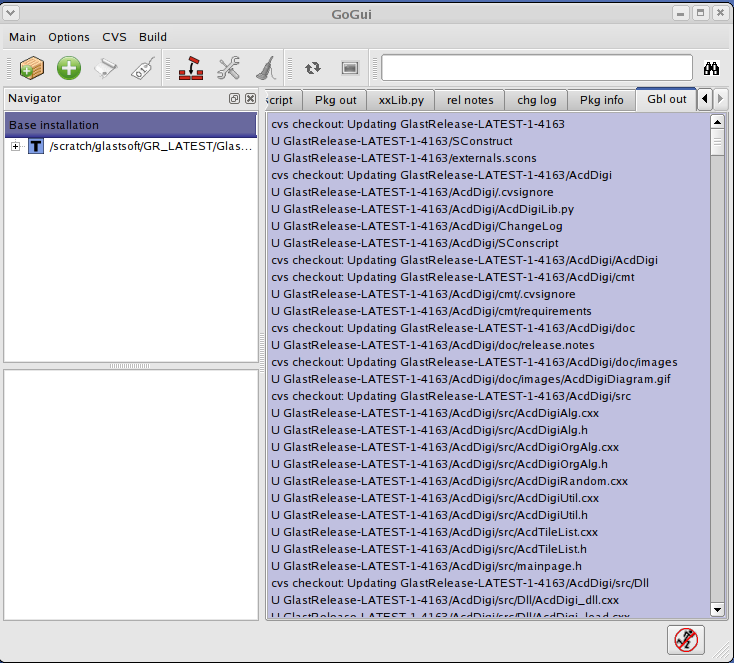734x663 pixels.
Task: Click the src/AcdDigiRandom.cxx output line
Action: [449, 481]
